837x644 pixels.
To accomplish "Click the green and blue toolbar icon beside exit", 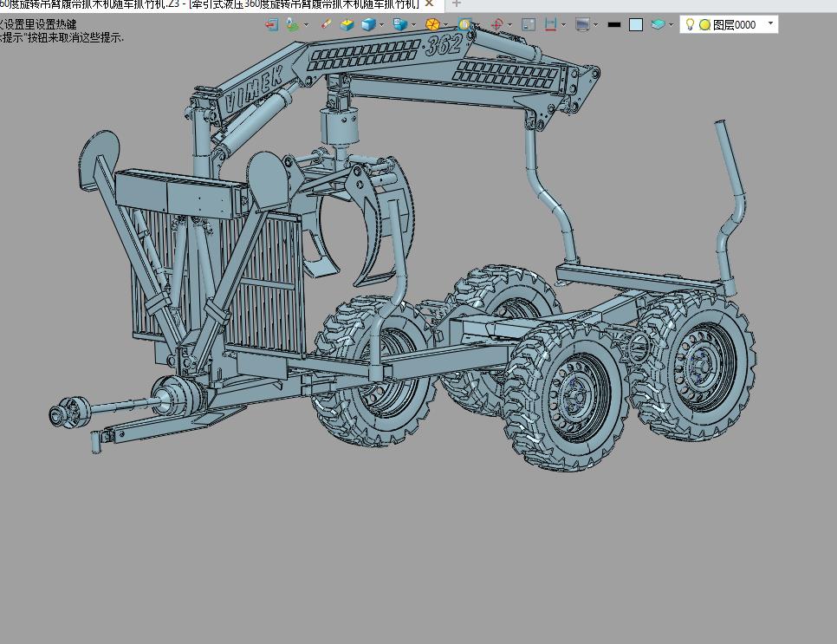I will tap(292, 24).
